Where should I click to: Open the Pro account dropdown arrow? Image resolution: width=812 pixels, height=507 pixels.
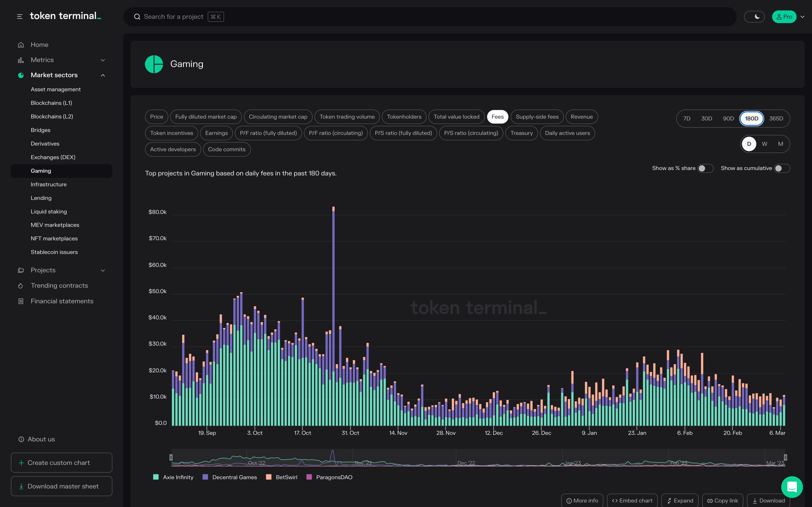pyautogui.click(x=803, y=17)
